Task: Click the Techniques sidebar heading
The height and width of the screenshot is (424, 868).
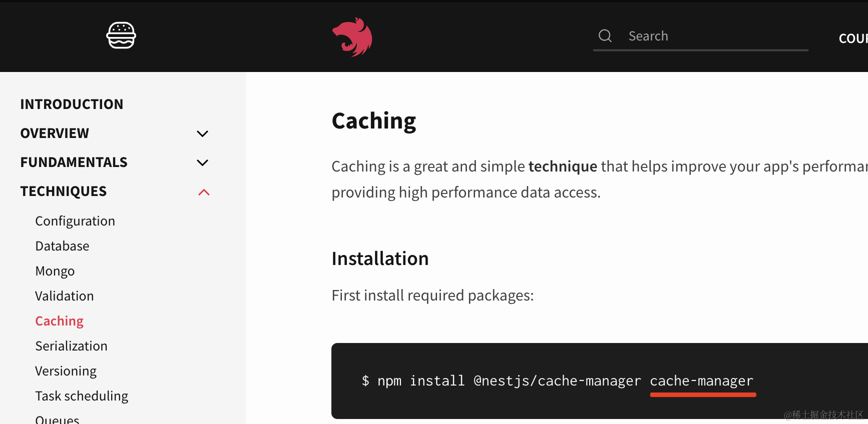Action: 64,191
